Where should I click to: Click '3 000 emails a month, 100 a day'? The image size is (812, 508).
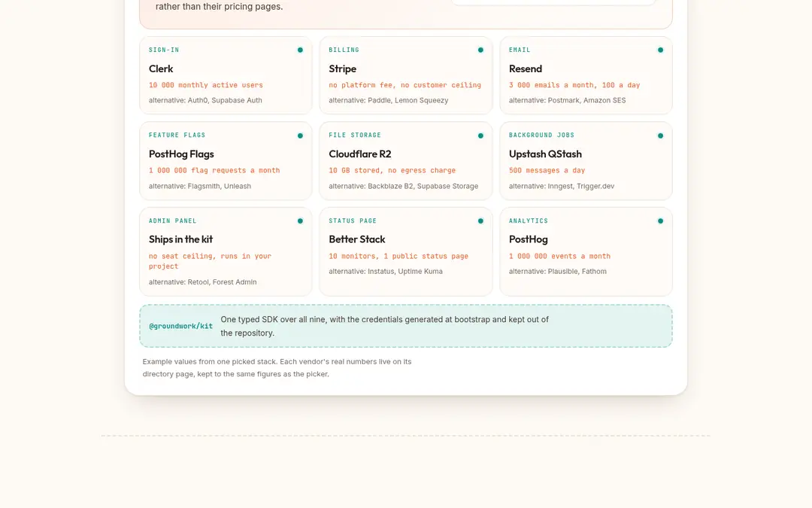tap(574, 85)
